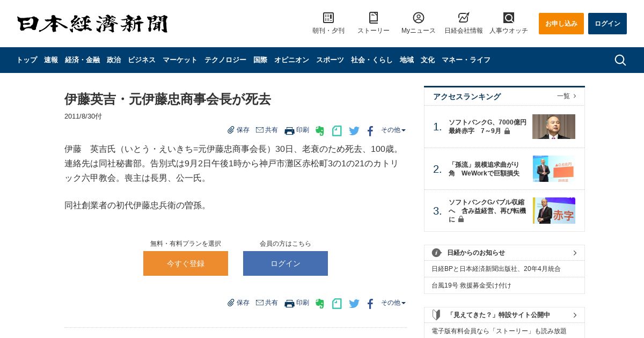
Task: Click the top 共有 envelope link
Action: tap(267, 130)
